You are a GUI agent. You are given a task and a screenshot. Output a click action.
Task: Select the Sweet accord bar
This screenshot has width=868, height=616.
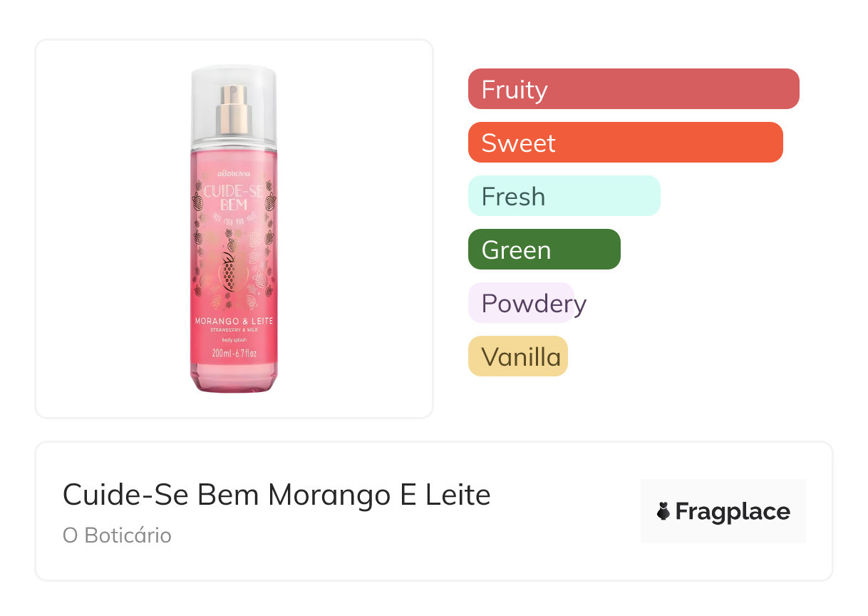click(x=625, y=143)
